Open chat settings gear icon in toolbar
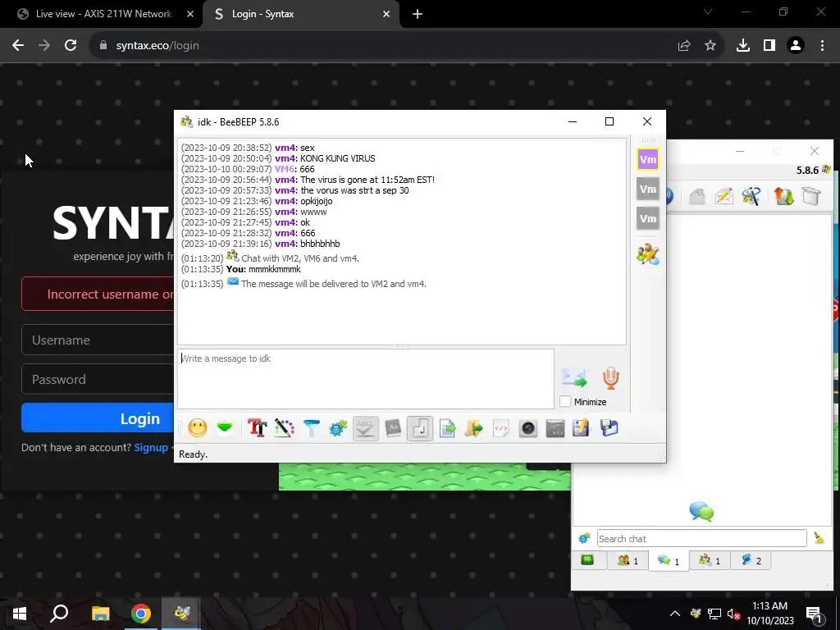This screenshot has width=840, height=630. pyautogui.click(x=338, y=428)
